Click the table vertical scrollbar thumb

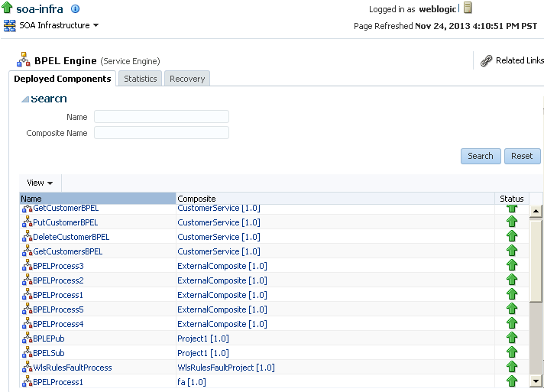pos(536,260)
